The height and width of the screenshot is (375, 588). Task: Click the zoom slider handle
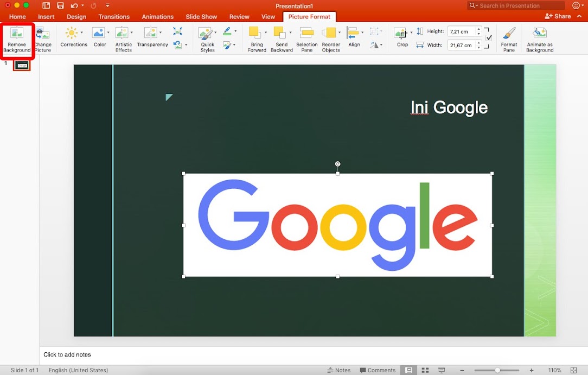497,370
